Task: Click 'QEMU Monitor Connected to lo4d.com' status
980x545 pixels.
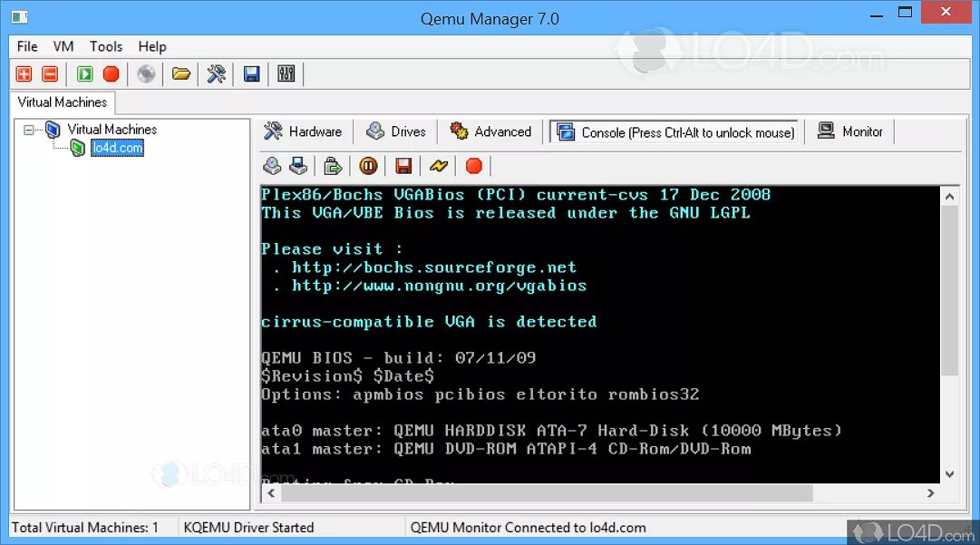Action: 529,528
